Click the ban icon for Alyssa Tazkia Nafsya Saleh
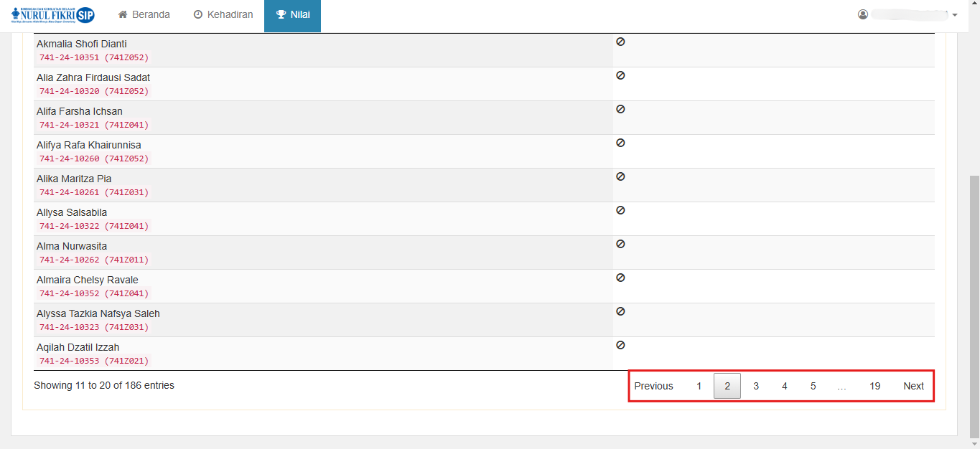The height and width of the screenshot is (449, 980). tap(620, 311)
